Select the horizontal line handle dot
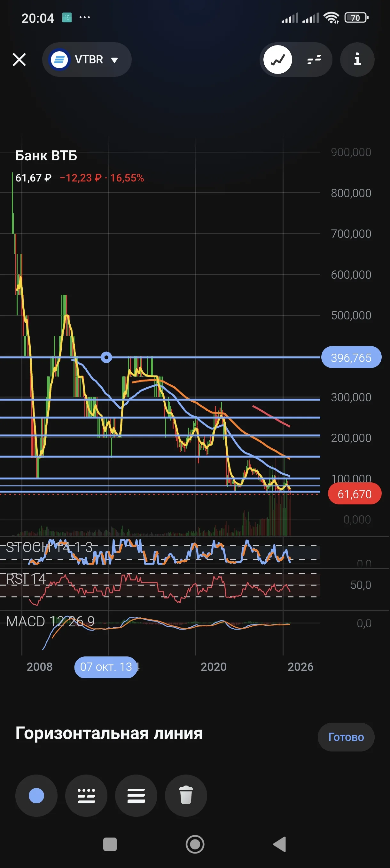This screenshot has width=390, height=868. point(106,357)
